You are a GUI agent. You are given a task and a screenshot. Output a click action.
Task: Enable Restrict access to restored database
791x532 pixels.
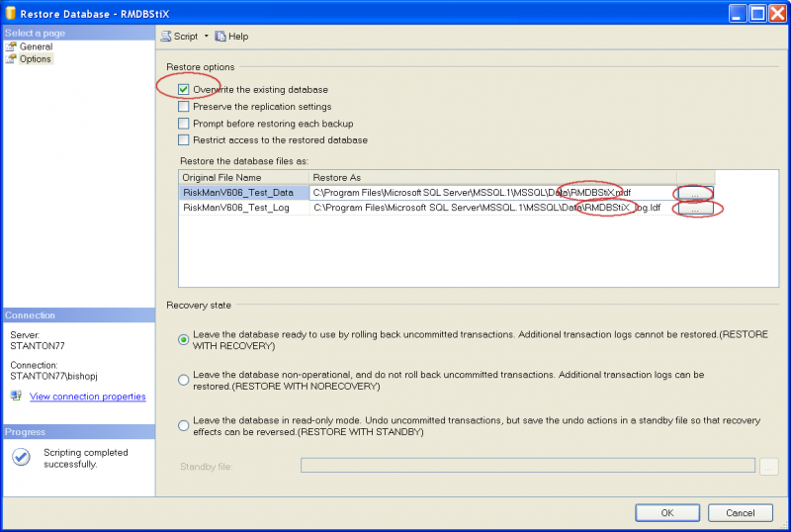[184, 139]
